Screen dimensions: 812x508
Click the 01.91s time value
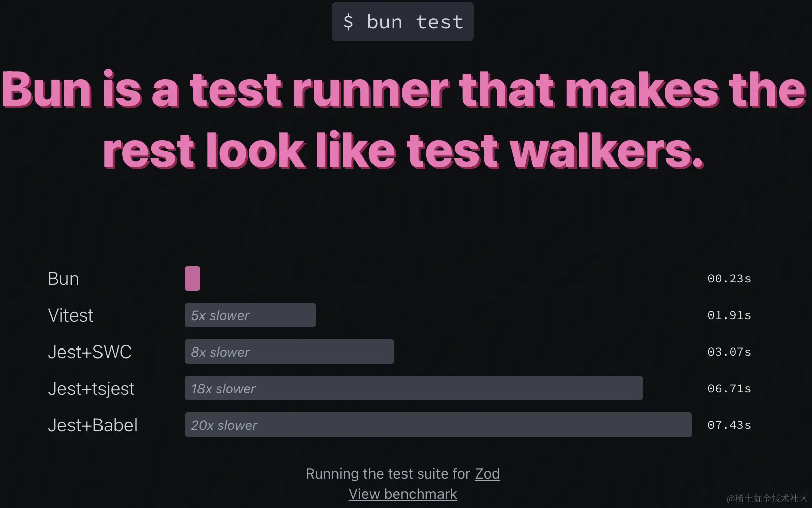(729, 315)
